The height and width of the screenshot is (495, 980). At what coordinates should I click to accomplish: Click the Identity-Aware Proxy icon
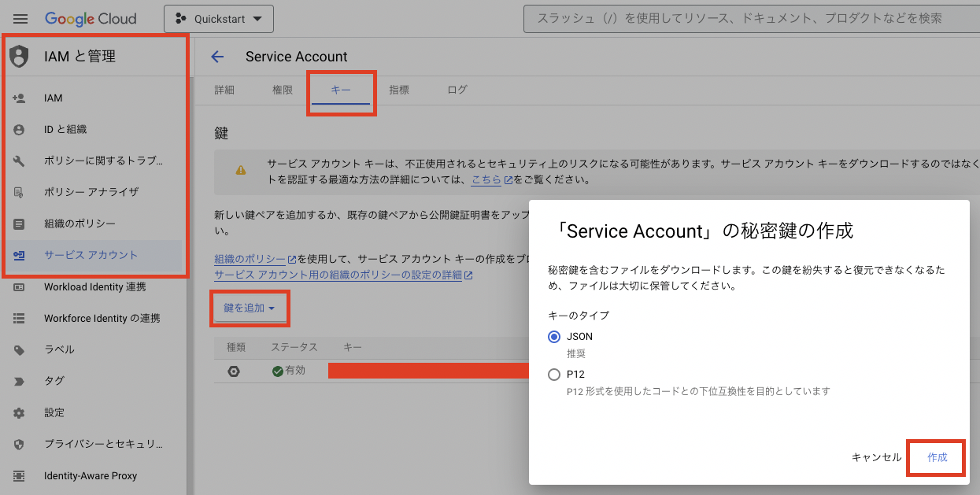(x=19, y=476)
